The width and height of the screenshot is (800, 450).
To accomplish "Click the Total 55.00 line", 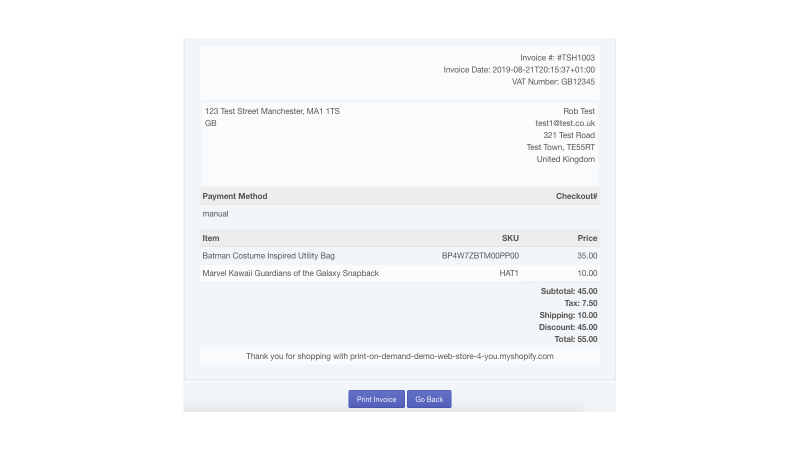I will [576, 339].
